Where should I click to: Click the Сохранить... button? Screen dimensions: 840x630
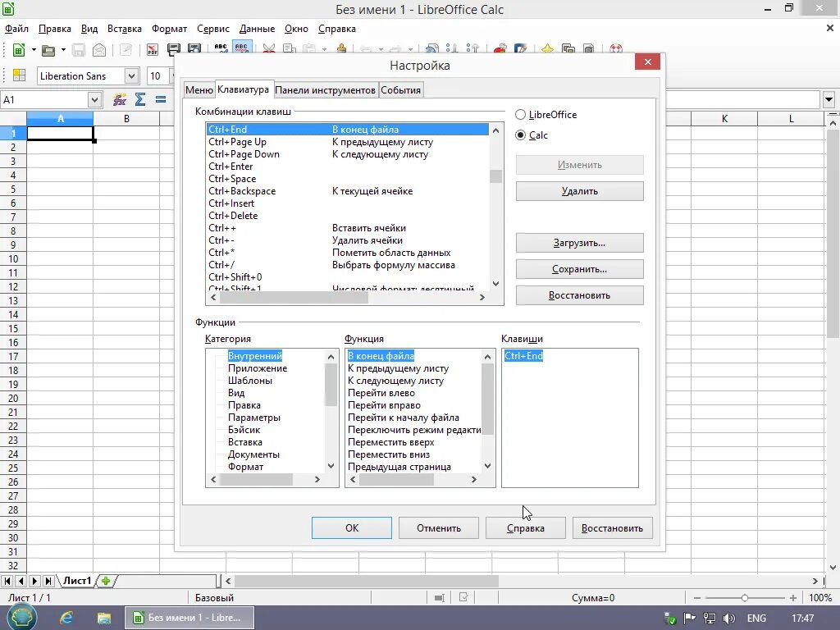point(580,269)
